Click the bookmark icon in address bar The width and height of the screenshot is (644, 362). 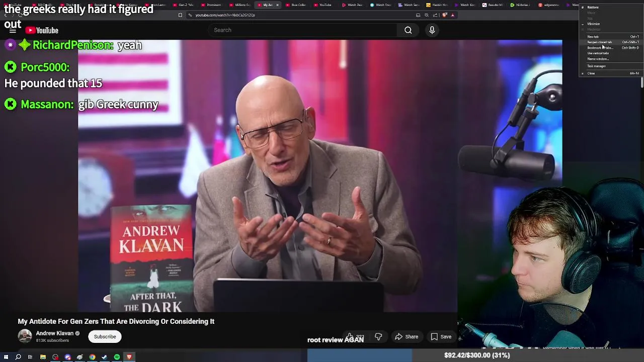180,15
